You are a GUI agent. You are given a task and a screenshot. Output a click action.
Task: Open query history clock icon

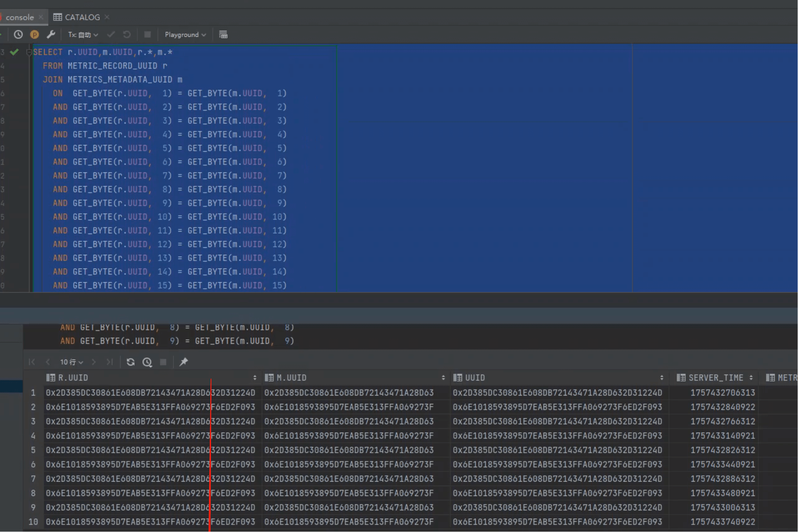[x=18, y=35]
